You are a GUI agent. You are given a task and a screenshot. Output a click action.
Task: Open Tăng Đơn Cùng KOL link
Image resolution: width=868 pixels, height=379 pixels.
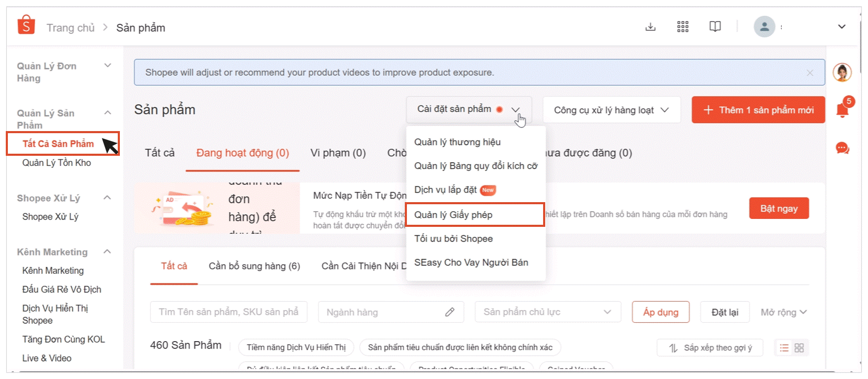64,340
